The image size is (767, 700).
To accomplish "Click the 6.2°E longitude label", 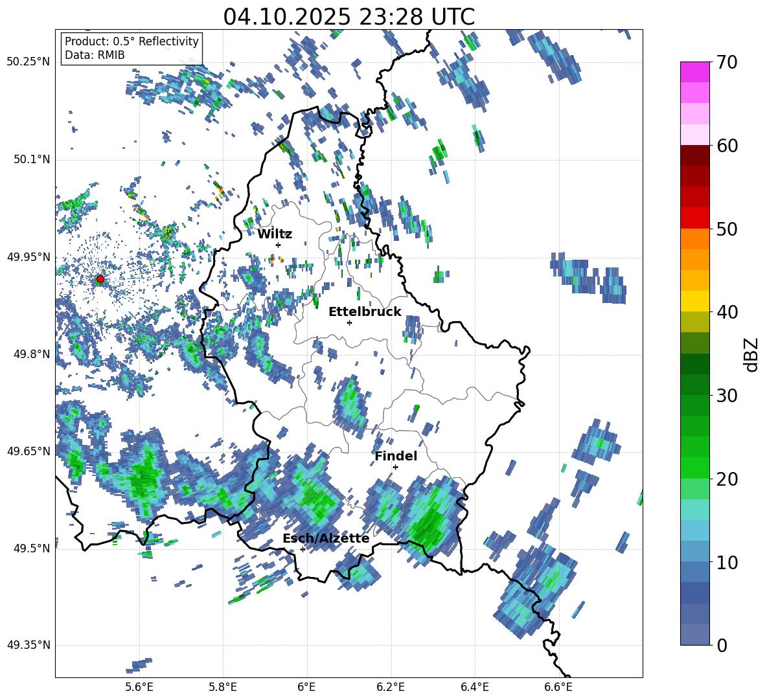I will [391, 687].
